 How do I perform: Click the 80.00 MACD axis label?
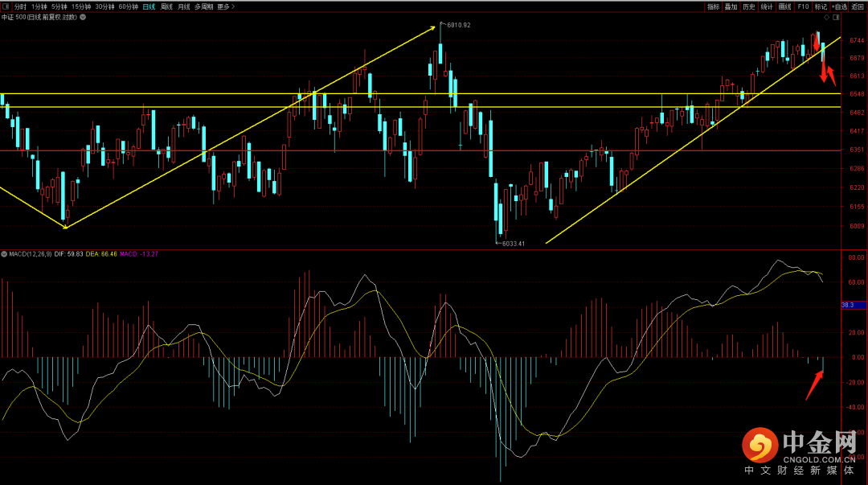856,257
